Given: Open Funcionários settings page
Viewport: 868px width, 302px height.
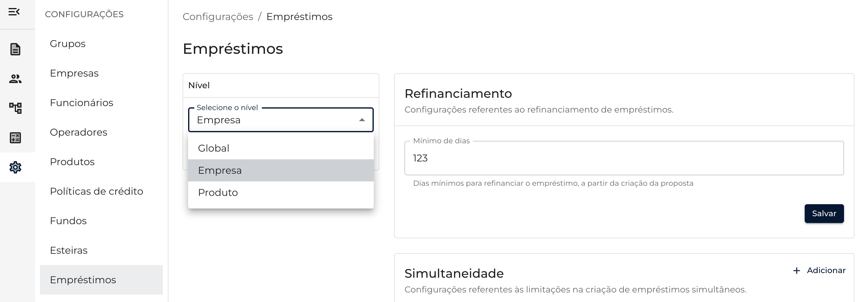Looking at the screenshot, I should [81, 103].
